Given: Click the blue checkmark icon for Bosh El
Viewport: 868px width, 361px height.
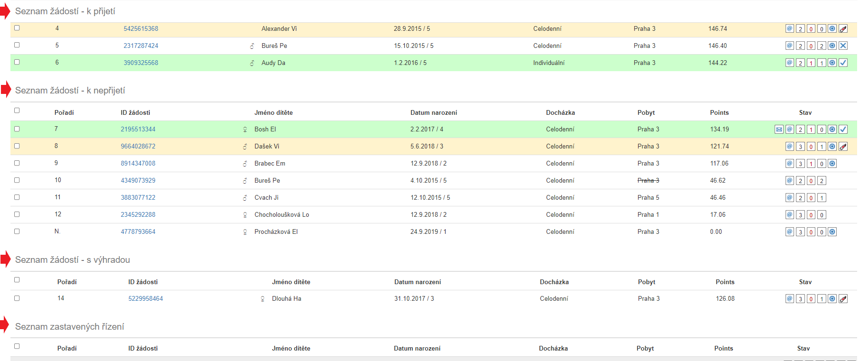Looking at the screenshot, I should tap(843, 129).
